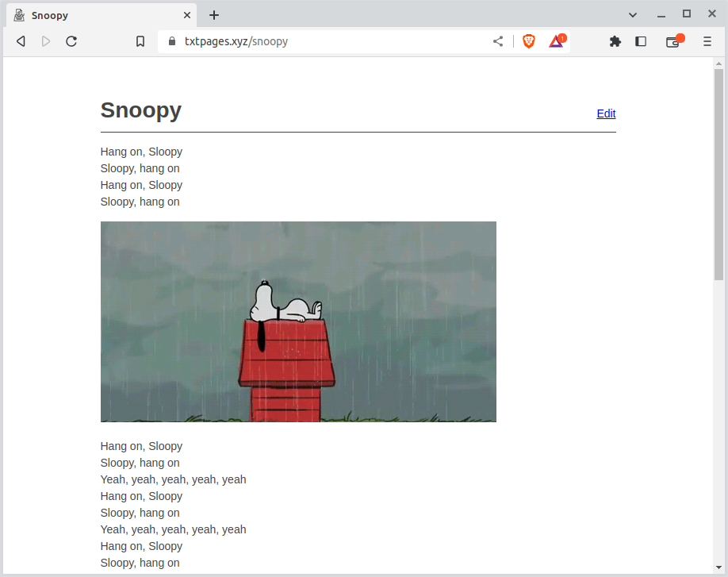Open Brave Rewards triangle icon
Screen dimensions: 728x577
pyautogui.click(x=557, y=41)
